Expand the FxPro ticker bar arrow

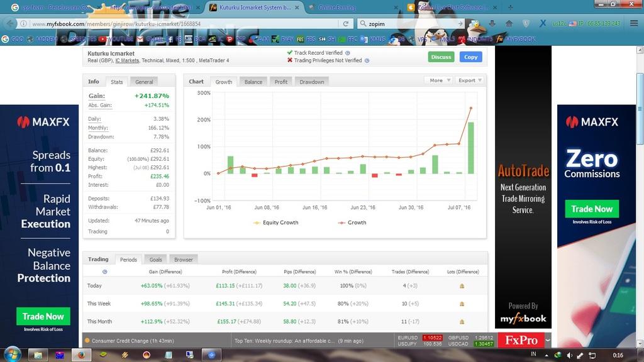click(x=548, y=340)
